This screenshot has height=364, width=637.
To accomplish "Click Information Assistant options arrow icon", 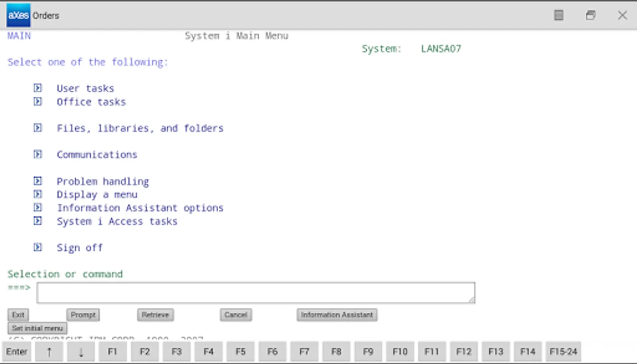I will click(38, 207).
